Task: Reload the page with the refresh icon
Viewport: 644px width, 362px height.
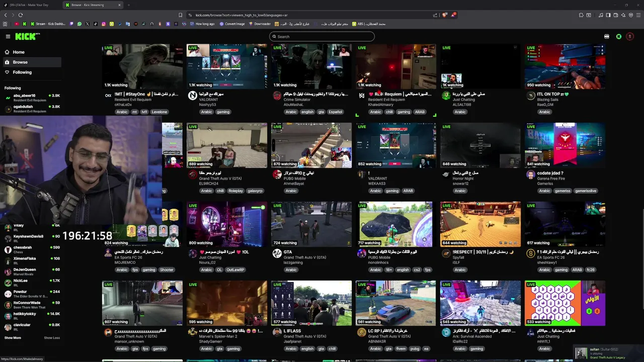Action: pyautogui.click(x=21, y=15)
